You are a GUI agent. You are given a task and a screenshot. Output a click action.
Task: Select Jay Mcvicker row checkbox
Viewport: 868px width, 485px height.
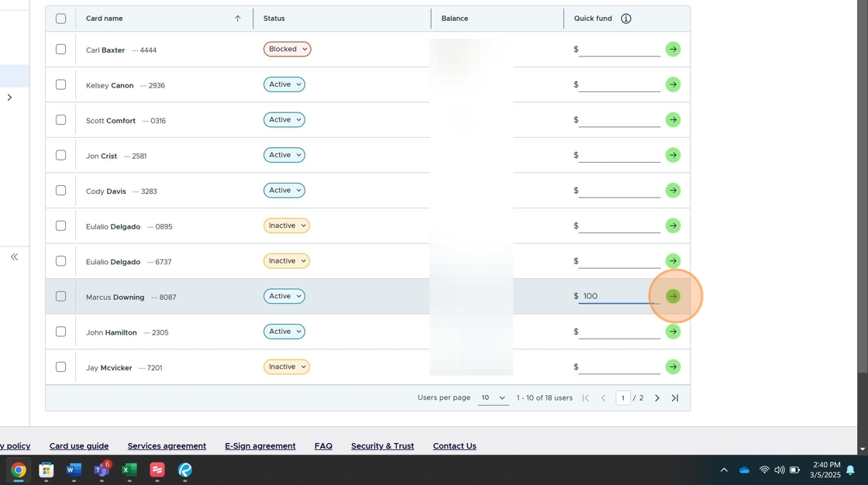click(61, 366)
